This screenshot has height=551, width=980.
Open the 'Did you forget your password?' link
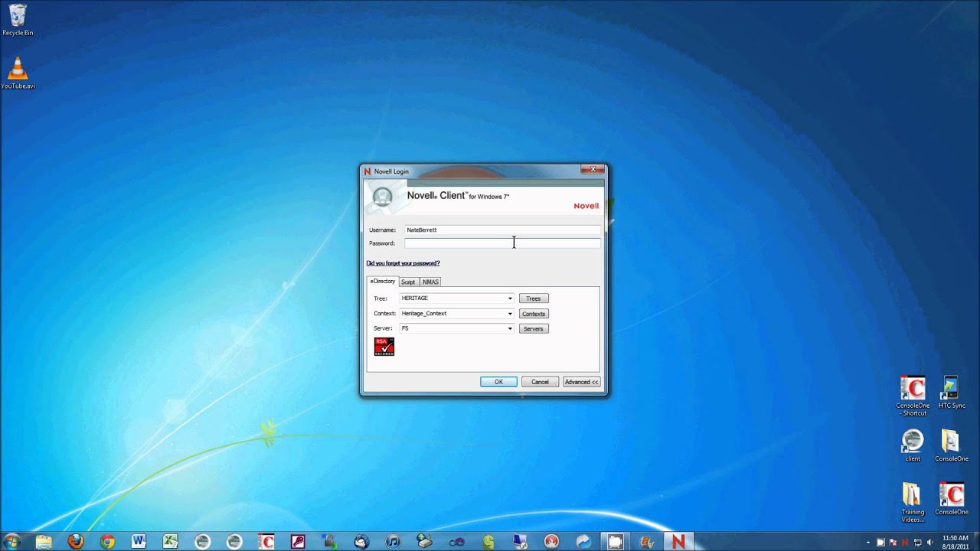point(403,263)
